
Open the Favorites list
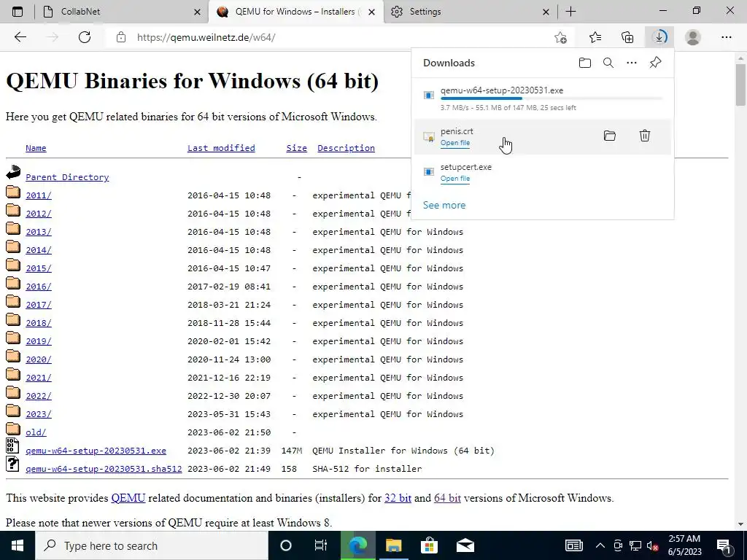click(x=595, y=37)
